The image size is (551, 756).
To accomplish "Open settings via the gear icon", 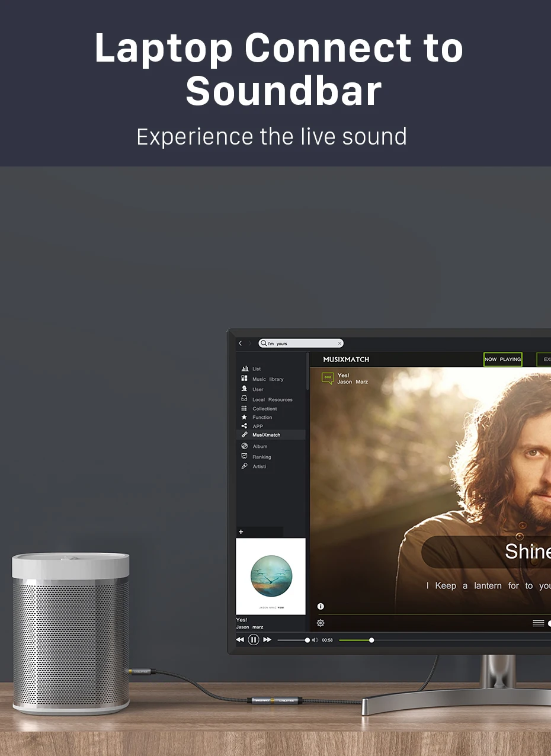I will [x=321, y=623].
